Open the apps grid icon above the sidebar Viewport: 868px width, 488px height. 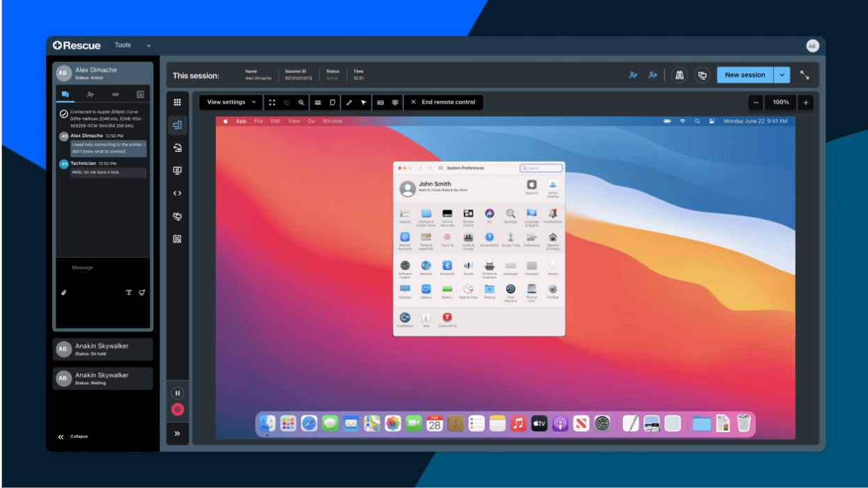(x=177, y=102)
